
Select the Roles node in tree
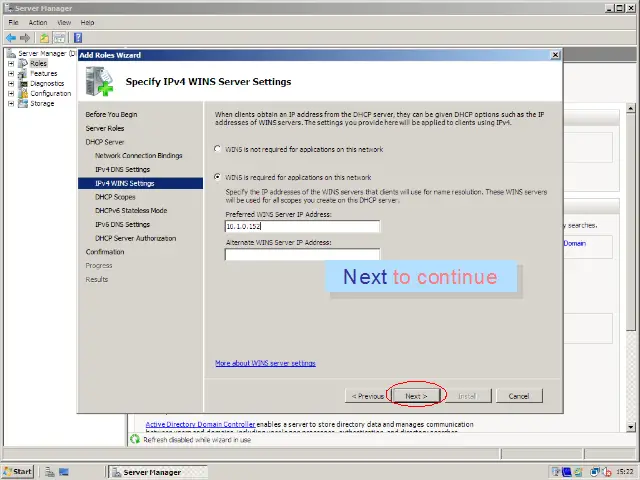[x=38, y=63]
